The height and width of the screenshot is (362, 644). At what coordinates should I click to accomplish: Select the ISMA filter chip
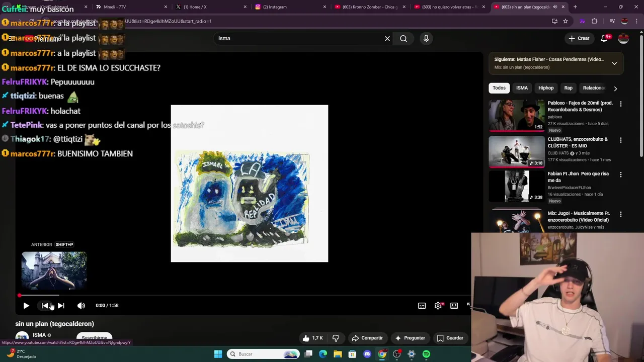[522, 88]
